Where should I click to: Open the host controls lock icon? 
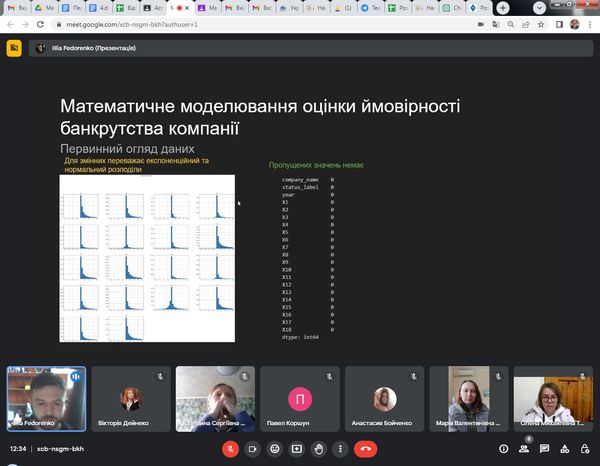588,449
